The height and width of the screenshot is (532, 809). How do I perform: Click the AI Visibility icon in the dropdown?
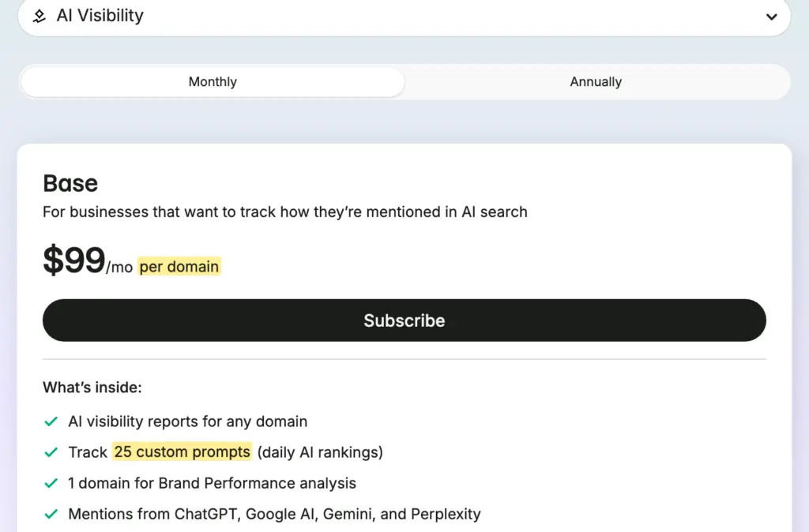click(x=40, y=17)
